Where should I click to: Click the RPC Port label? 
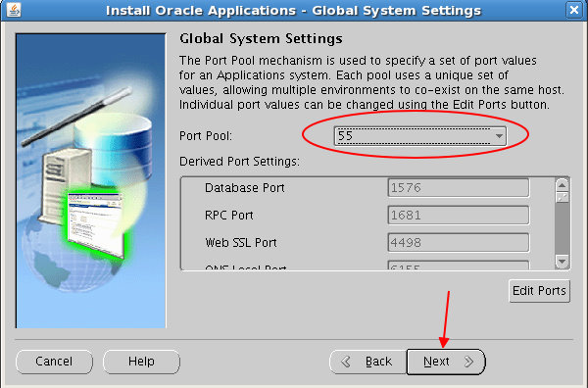(228, 216)
